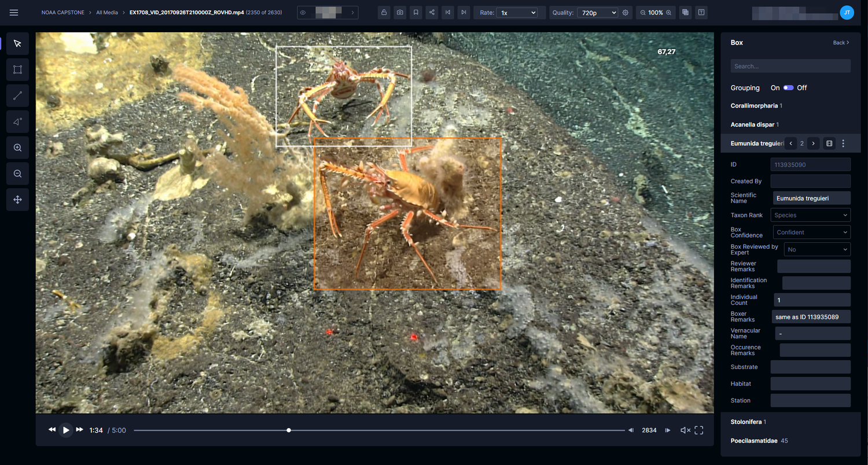Image resolution: width=868 pixels, height=465 pixels.
Task: Click the Station field
Action: click(x=811, y=400)
